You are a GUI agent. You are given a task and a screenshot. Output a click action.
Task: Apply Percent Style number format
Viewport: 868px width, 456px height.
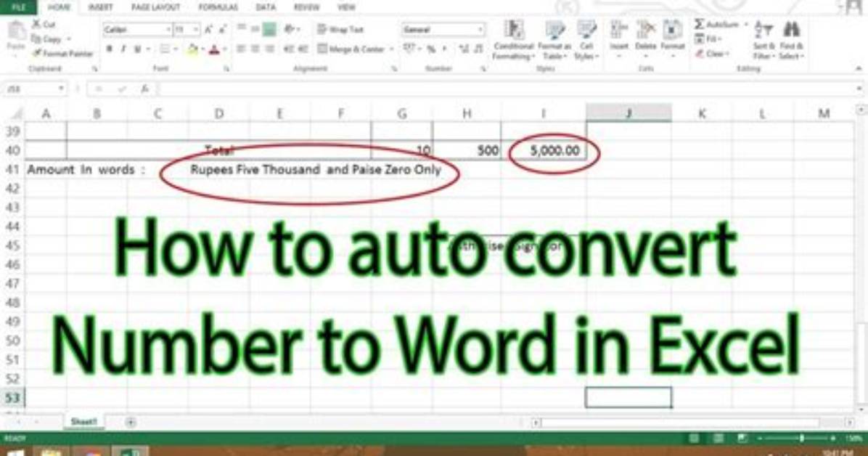tap(430, 49)
